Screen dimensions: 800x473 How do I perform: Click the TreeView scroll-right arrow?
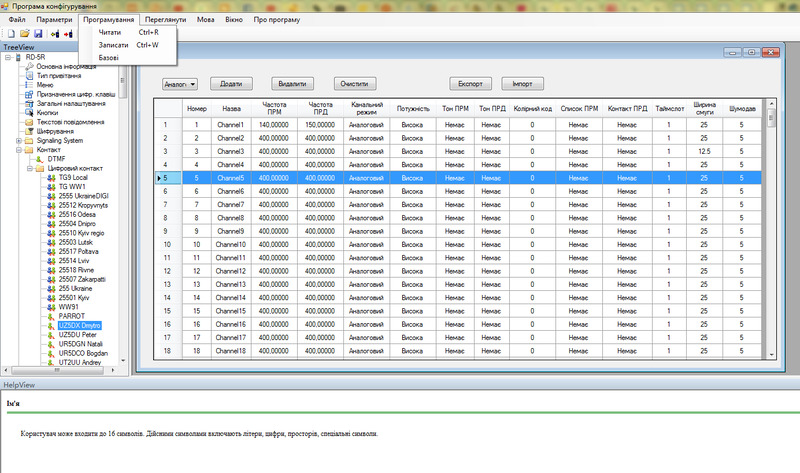113,370
